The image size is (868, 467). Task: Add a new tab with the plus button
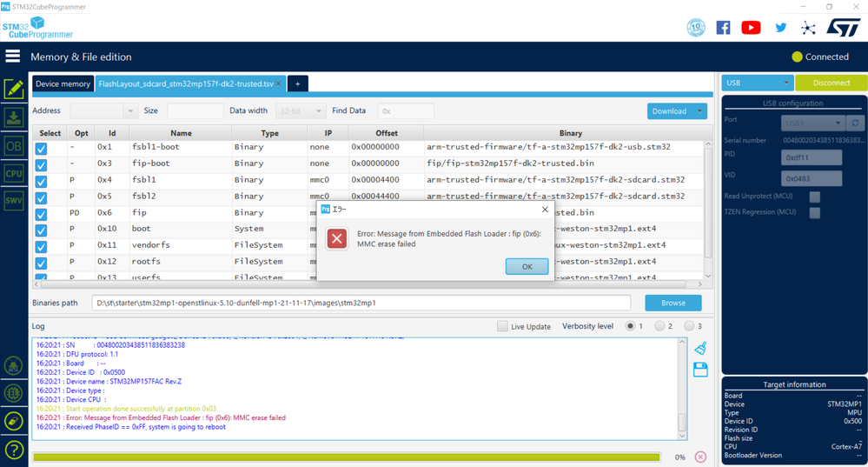tap(297, 83)
